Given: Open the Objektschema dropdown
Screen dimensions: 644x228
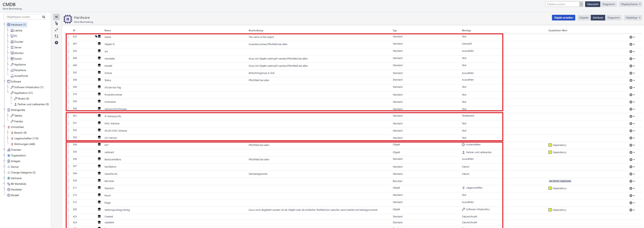Looking at the screenshot, I should point(630,4).
